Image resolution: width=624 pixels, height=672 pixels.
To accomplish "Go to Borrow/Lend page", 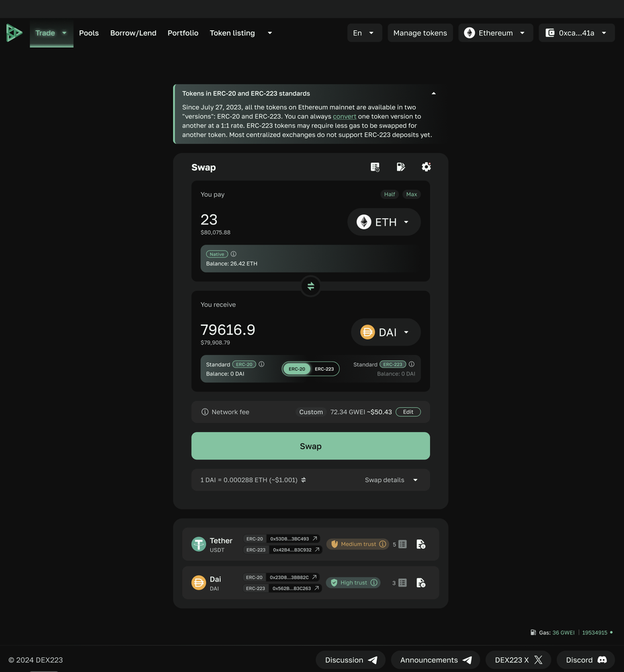I will click(133, 33).
